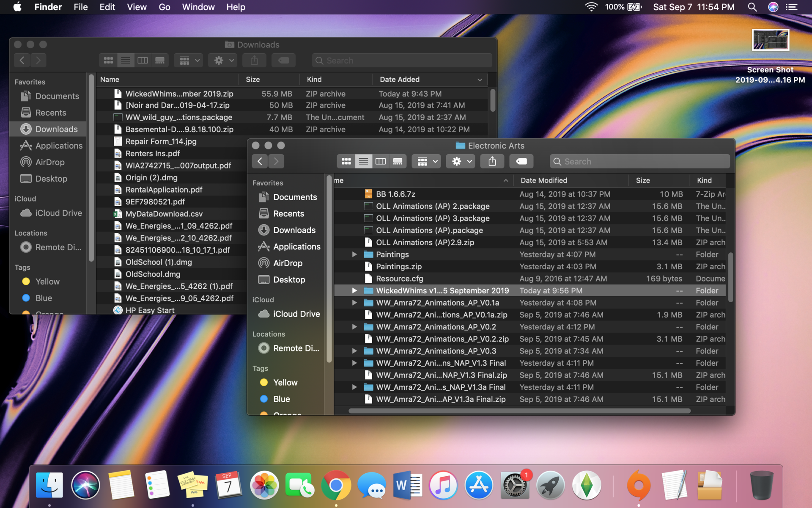
Task: Click Edit Tags button in Downloads window
Action: (283, 61)
